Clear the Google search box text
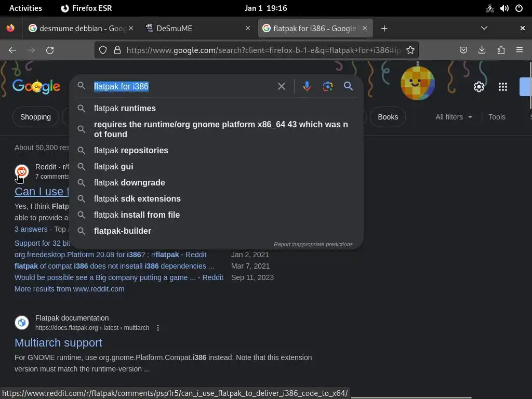 tap(281, 86)
